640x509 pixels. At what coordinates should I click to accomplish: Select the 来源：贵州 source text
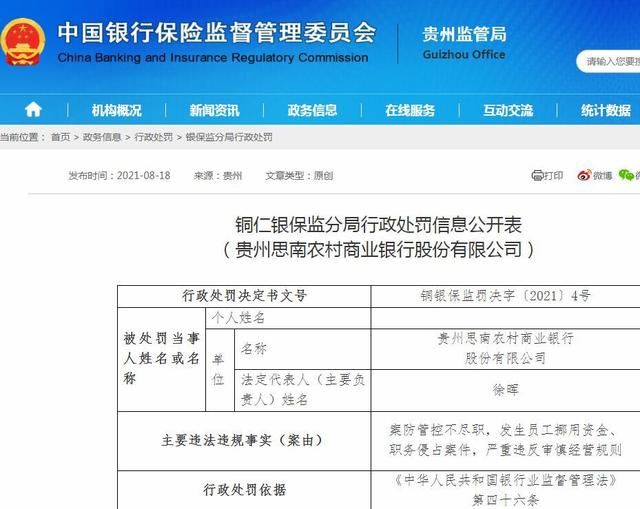218,176
